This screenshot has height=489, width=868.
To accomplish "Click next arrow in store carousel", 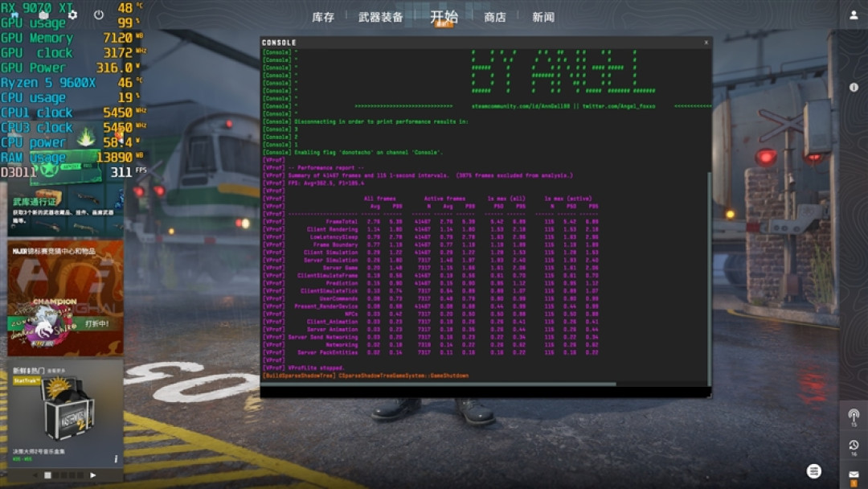I will (x=93, y=475).
